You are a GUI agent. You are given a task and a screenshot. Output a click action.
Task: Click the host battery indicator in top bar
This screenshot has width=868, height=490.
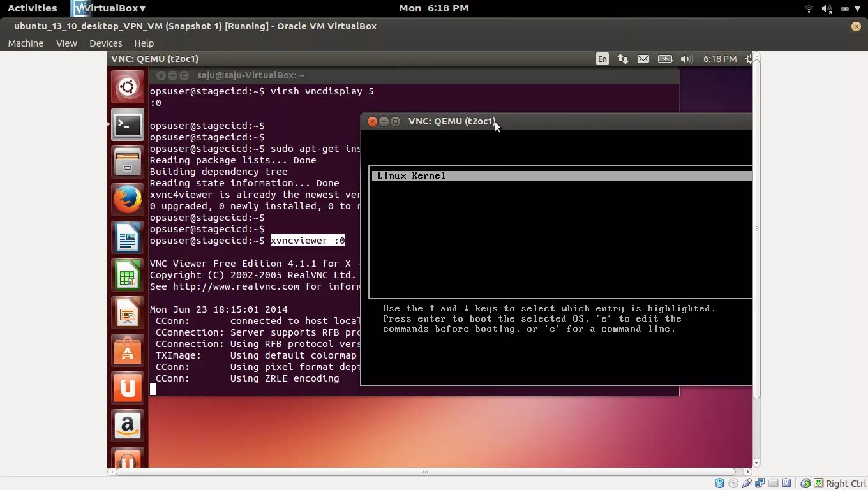pos(845,8)
